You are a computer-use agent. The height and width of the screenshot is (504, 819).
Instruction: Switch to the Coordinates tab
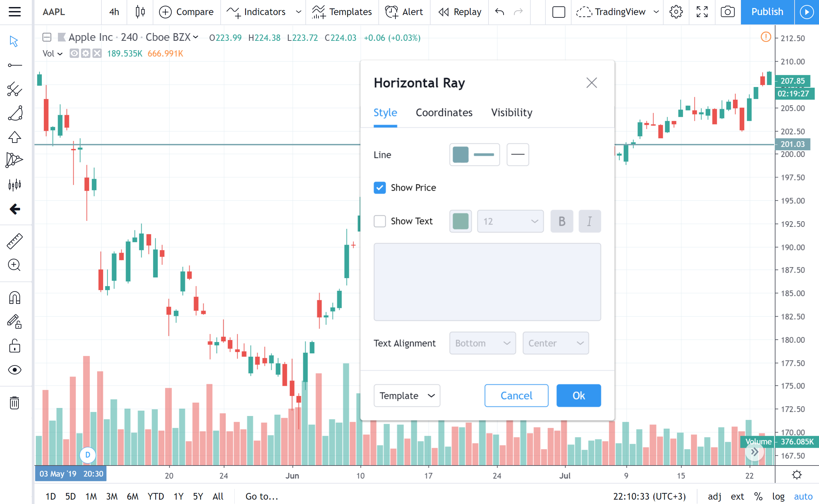(444, 112)
